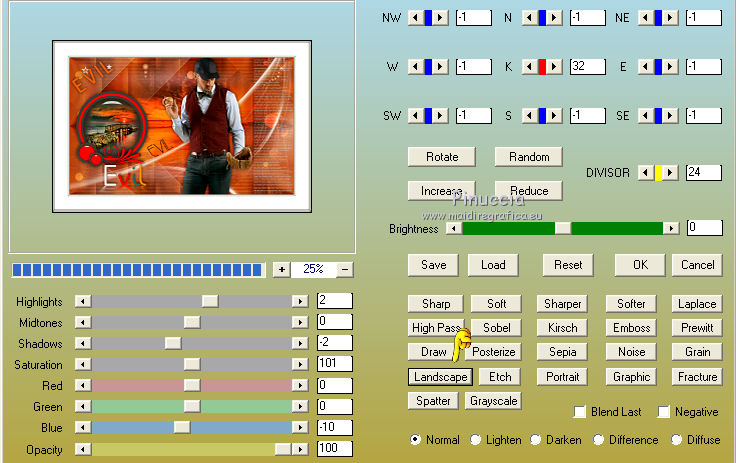This screenshot has width=736, height=463.
Task: Select the Diffuse radio option
Action: tap(676, 440)
